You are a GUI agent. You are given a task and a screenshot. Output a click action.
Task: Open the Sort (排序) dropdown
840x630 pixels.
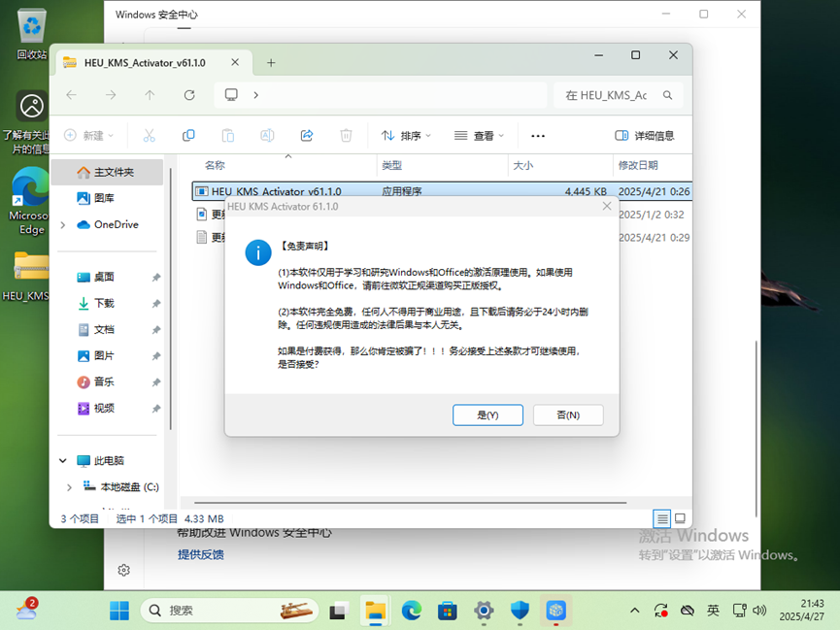pos(406,136)
